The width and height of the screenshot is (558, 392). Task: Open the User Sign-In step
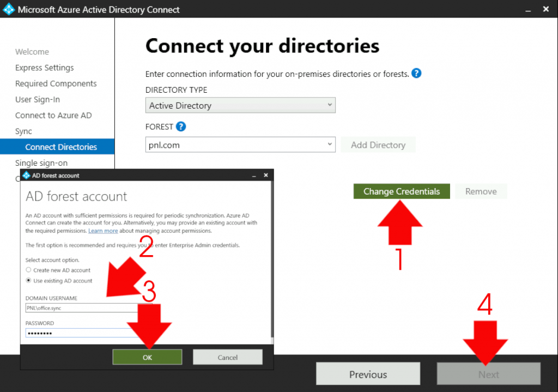[x=37, y=99]
